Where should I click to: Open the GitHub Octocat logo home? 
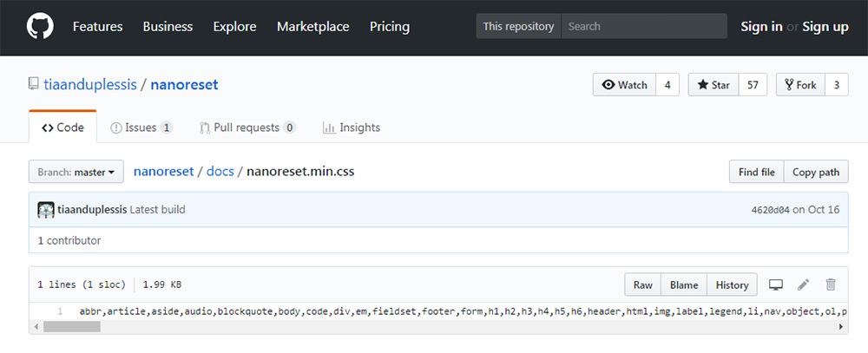(40, 26)
